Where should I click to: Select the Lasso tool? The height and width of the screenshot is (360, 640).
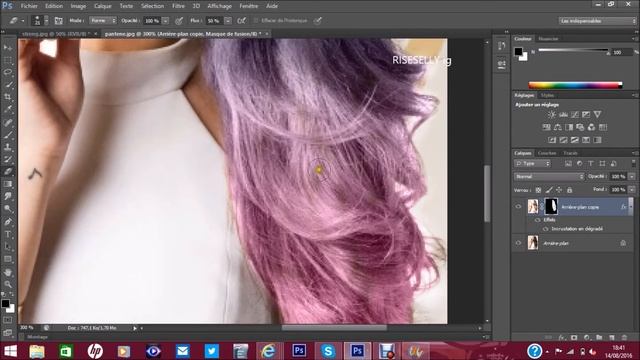point(8,73)
